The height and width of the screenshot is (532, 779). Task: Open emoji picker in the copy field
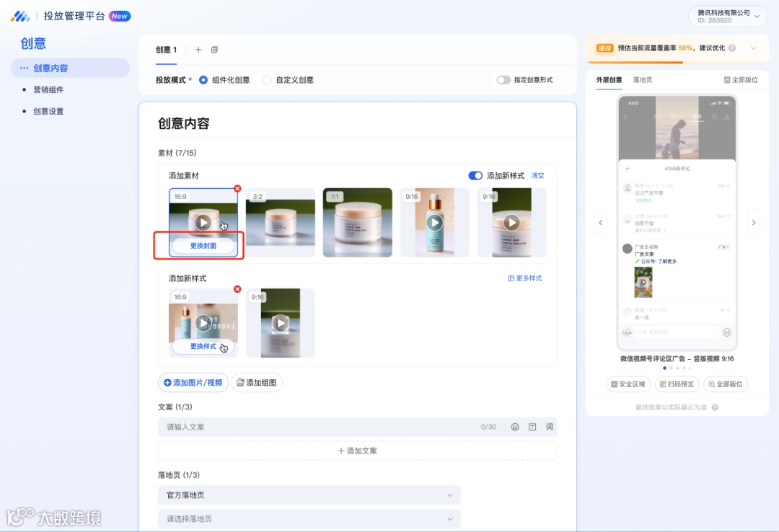point(515,427)
